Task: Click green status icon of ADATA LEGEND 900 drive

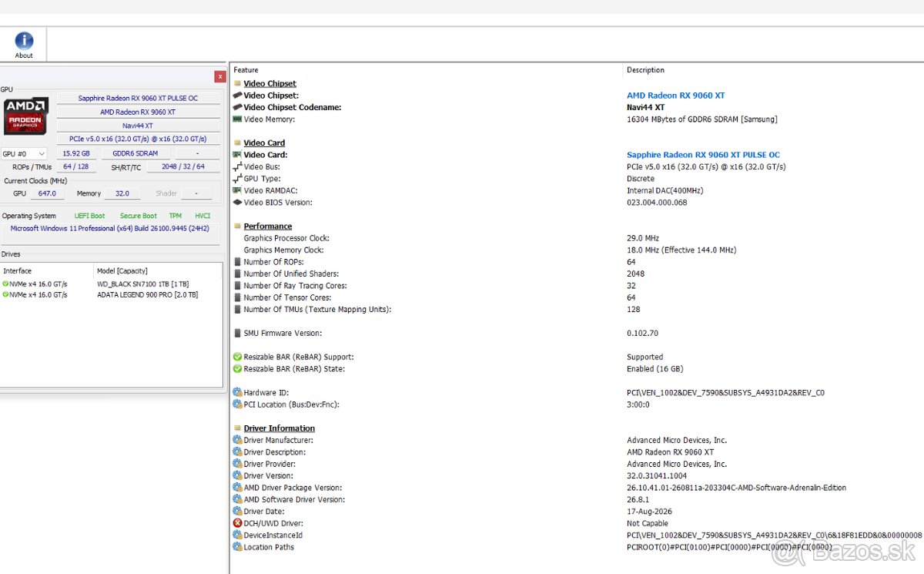Action: tap(5, 294)
